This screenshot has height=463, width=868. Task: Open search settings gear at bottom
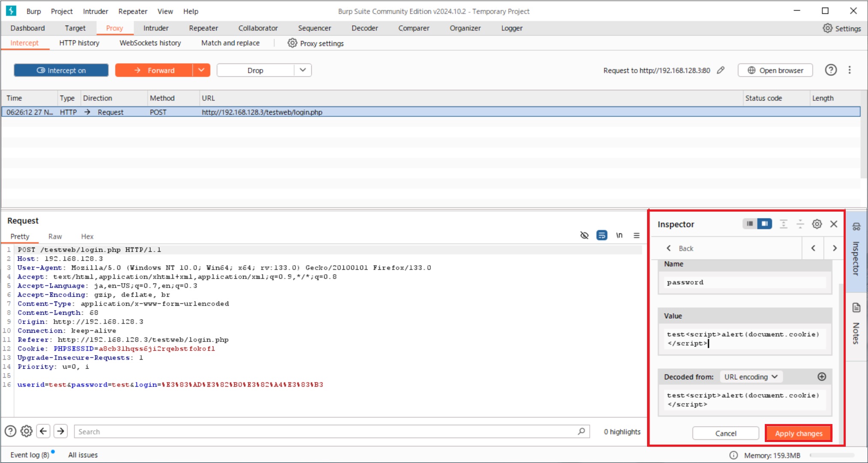27,431
